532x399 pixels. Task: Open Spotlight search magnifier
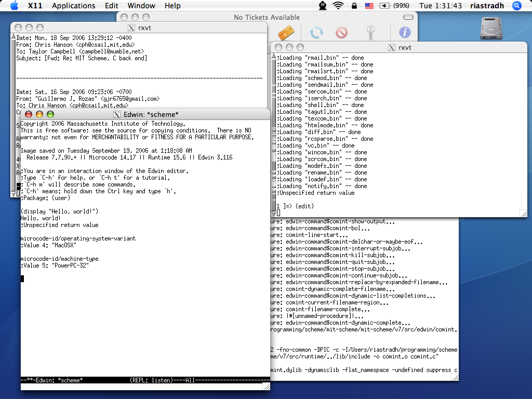coord(517,6)
